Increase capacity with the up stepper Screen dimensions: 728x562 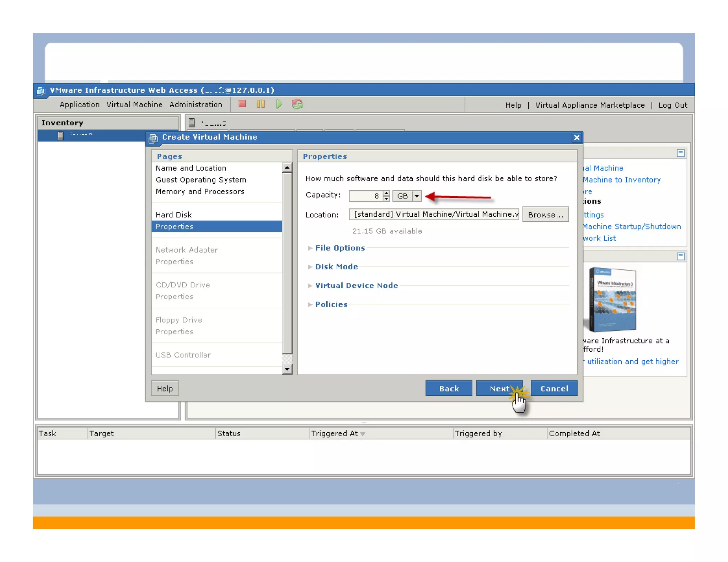386,193
